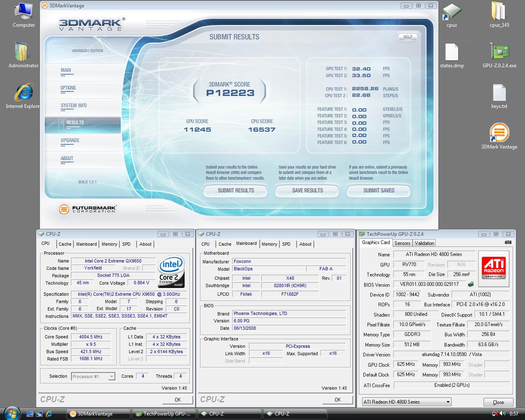Screen dimensions: 525x420
Task: Click the SUBMIT RESULTS button
Action: tap(235, 190)
